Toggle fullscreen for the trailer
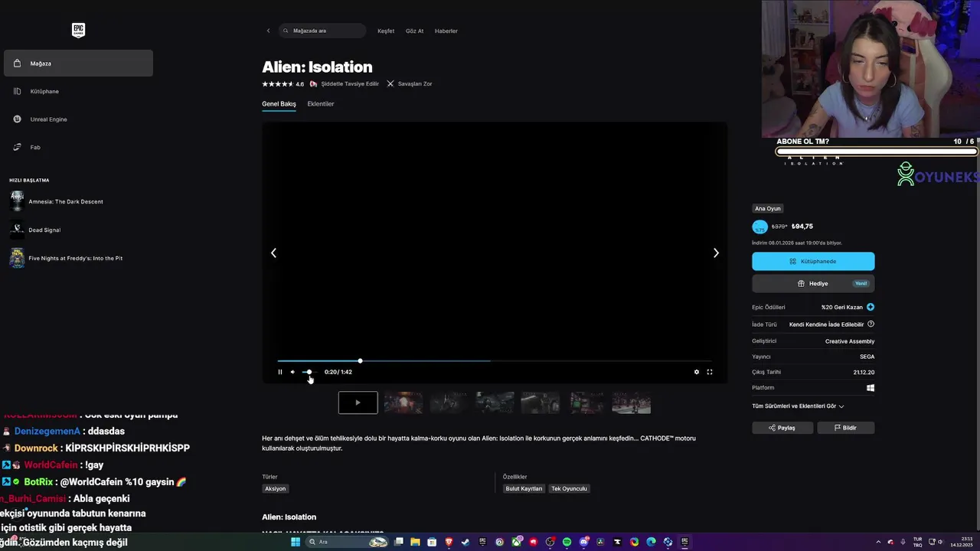 [x=710, y=372]
